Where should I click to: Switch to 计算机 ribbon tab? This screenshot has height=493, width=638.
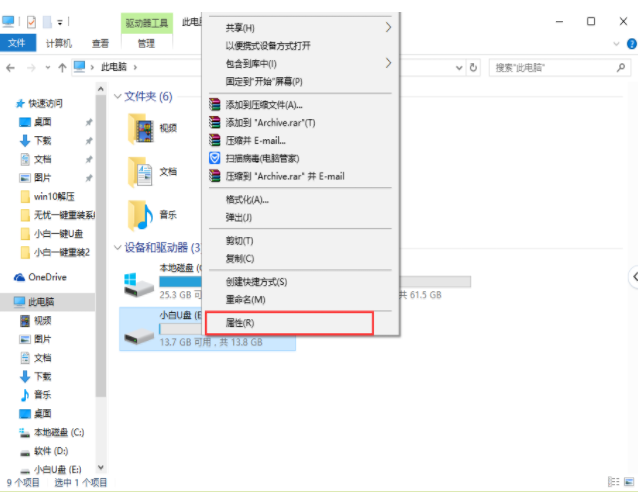[x=59, y=43]
